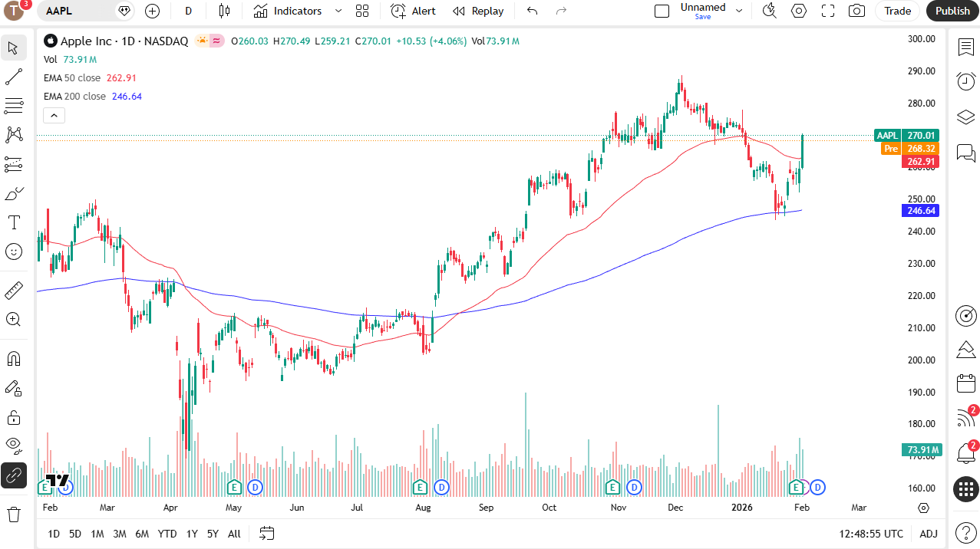
Task: Open the Indicators dialog
Action: (289, 11)
